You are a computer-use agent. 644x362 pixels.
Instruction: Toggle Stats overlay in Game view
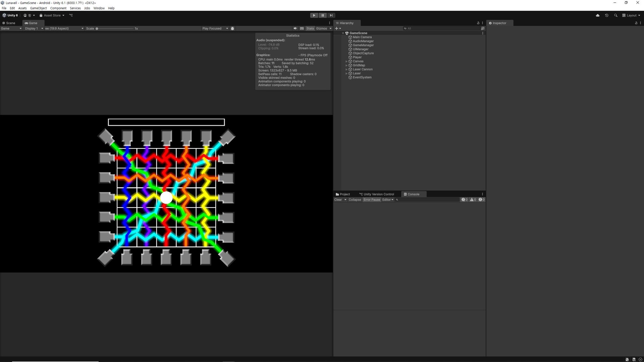point(310,28)
